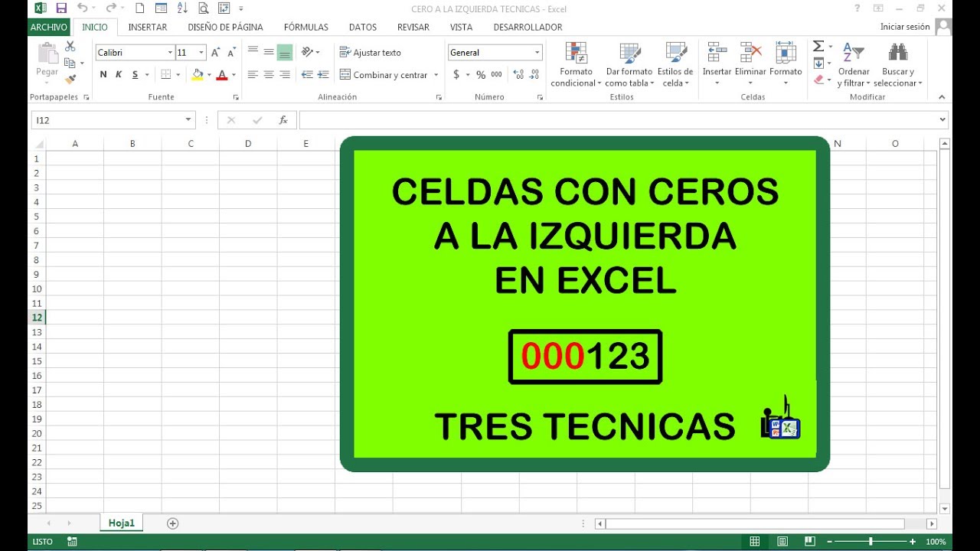The width and height of the screenshot is (980, 551).
Task: Save the workbook with the Save icon
Action: tap(61, 8)
